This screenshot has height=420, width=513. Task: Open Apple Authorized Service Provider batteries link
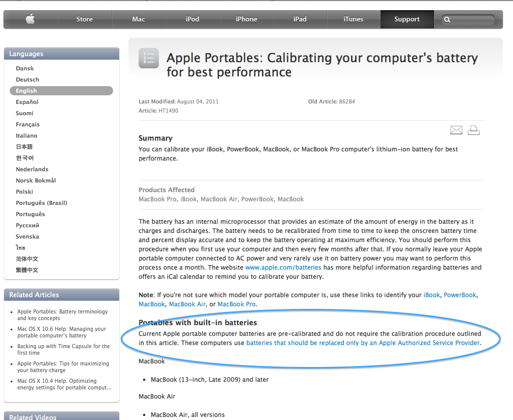[x=363, y=343]
